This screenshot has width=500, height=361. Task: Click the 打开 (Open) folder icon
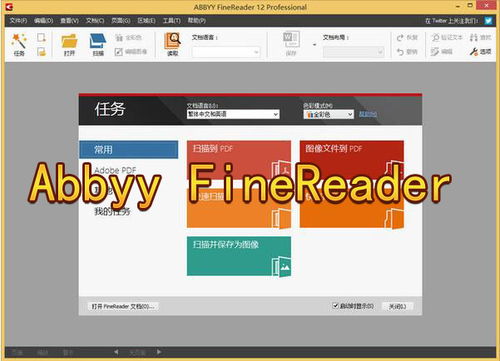click(69, 41)
